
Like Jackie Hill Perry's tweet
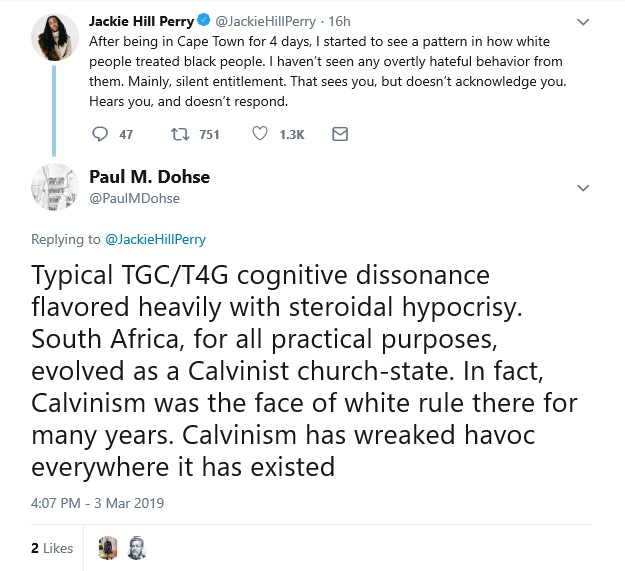coord(261,134)
